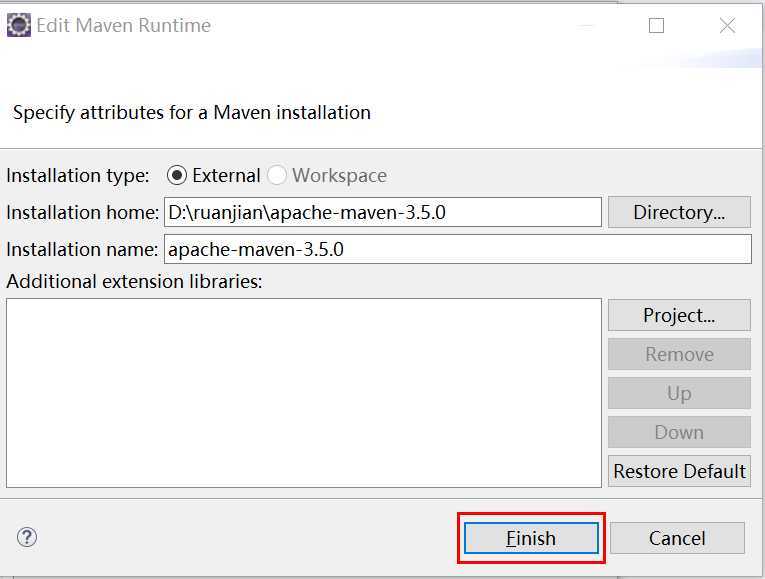Click the 'Installation type:' label
Viewport: 765px width, 579px height.
click(x=78, y=176)
